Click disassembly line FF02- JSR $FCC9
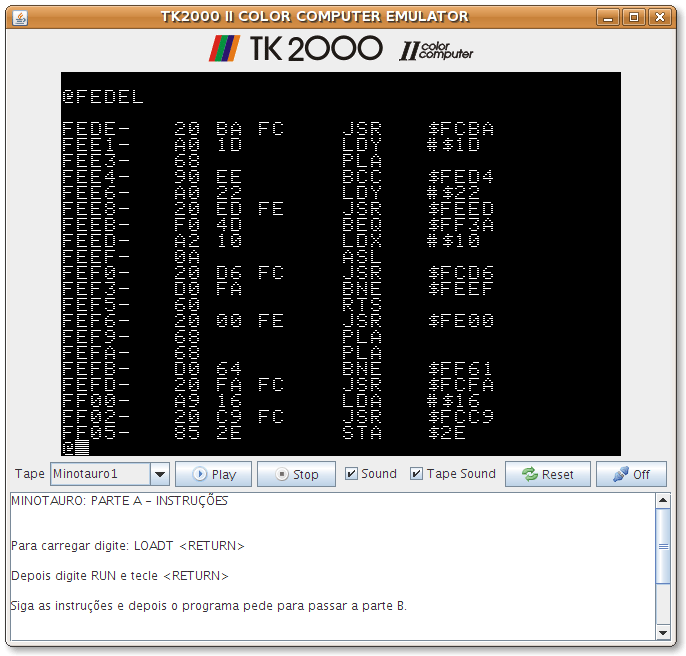The width and height of the screenshot is (686, 656). [x=278, y=417]
